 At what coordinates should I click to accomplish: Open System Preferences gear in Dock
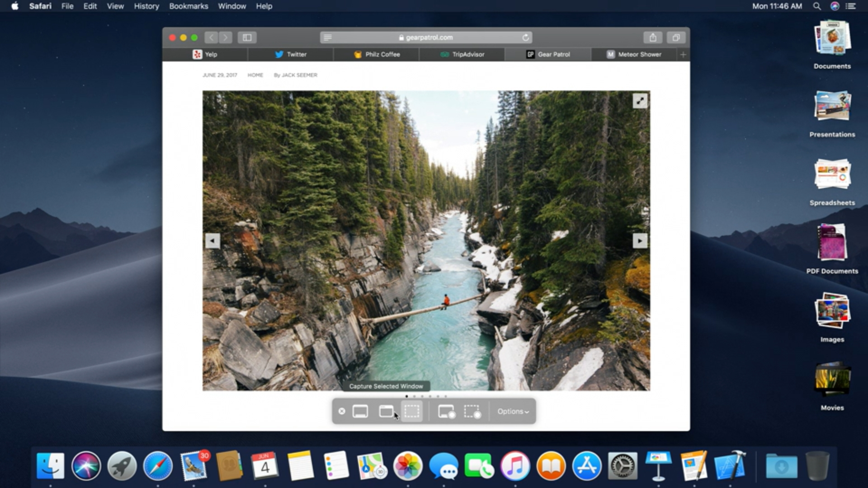tap(623, 466)
